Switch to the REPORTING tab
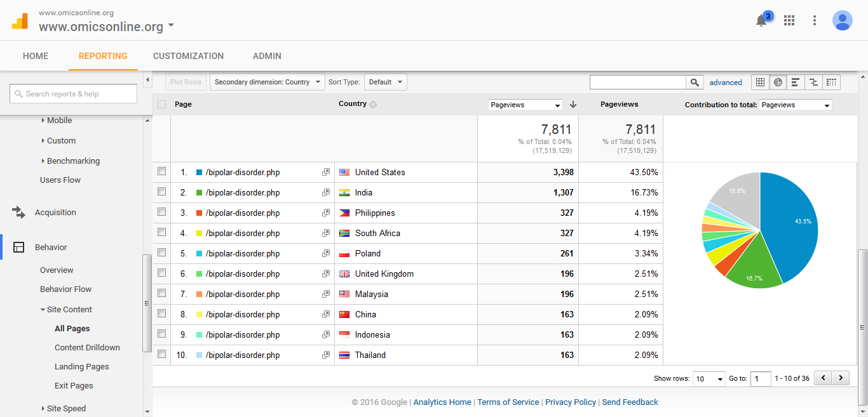Viewport: 868px width, 417px height. coord(103,56)
